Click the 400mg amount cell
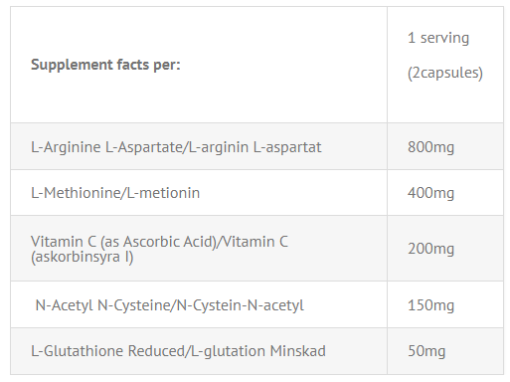The width and height of the screenshot is (510, 382). [445, 193]
